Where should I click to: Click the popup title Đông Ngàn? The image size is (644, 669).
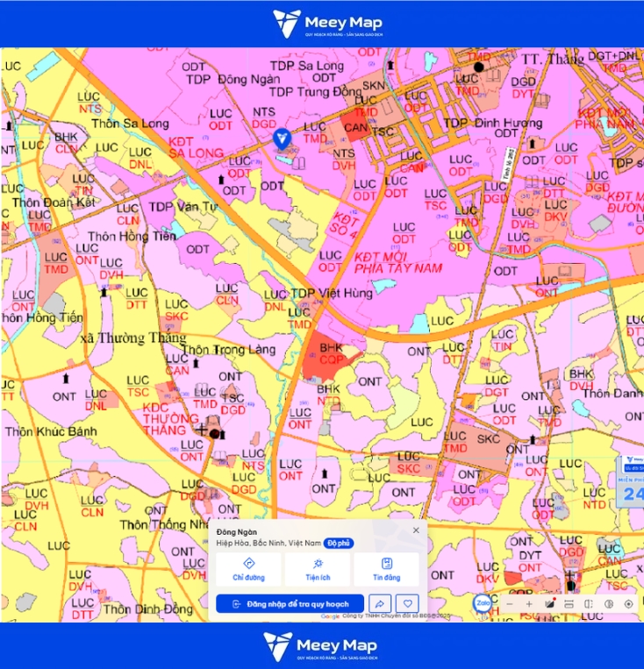(237, 532)
